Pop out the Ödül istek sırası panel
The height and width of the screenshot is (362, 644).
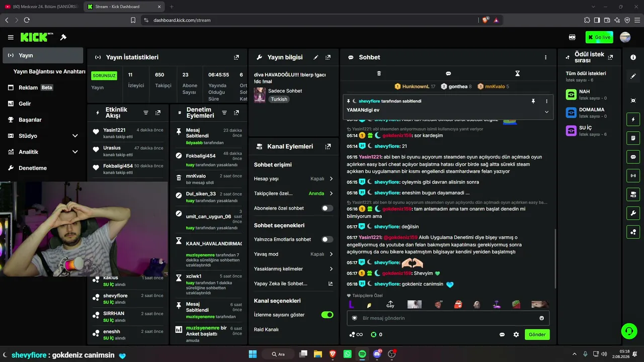pyautogui.click(x=611, y=57)
